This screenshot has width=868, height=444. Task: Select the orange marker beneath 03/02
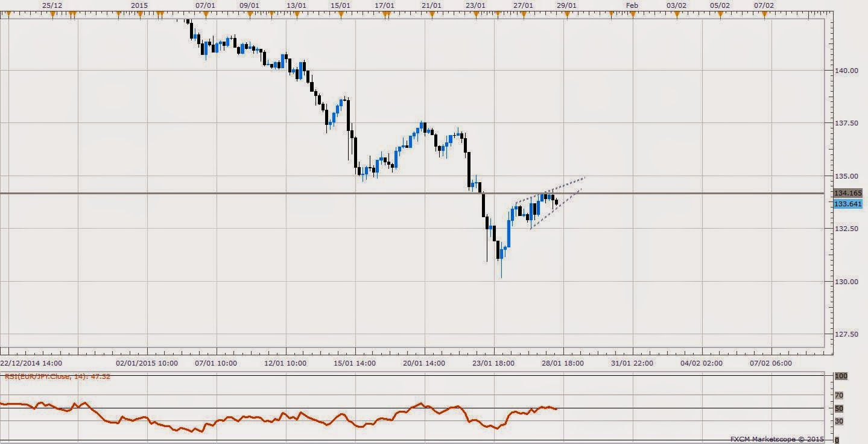coord(676,15)
